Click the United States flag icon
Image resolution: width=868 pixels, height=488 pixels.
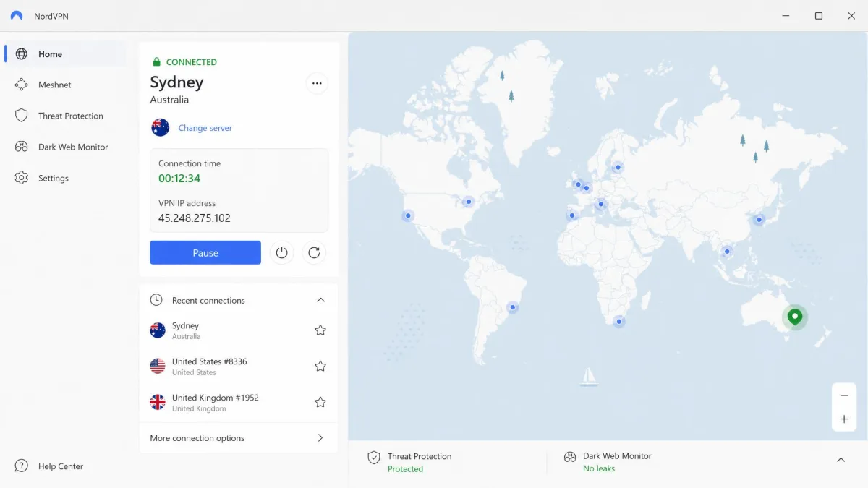click(x=158, y=367)
